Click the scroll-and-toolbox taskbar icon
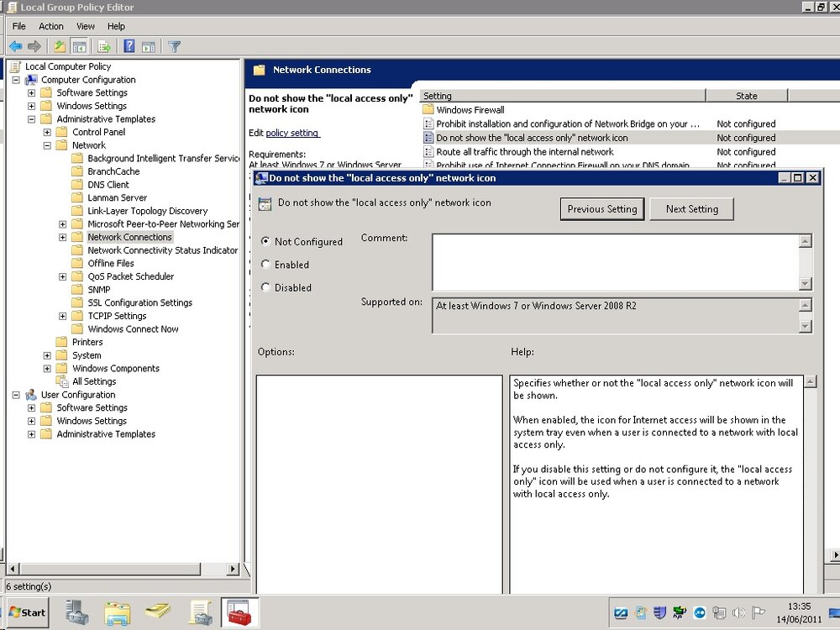Image resolution: width=840 pixels, height=630 pixels. [x=200, y=612]
